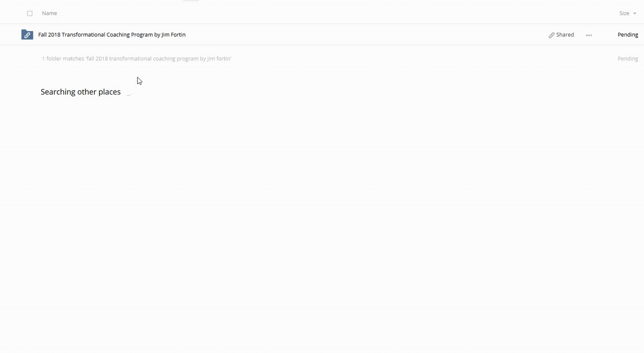This screenshot has width=644, height=353.
Task: Tick the select-all checkbox beside Name
Action: coord(30,14)
